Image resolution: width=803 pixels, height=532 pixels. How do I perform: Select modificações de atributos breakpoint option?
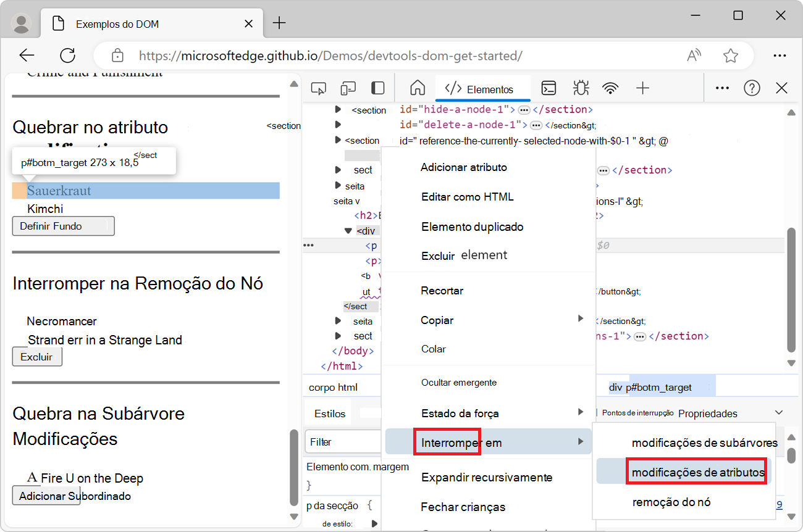click(x=697, y=471)
